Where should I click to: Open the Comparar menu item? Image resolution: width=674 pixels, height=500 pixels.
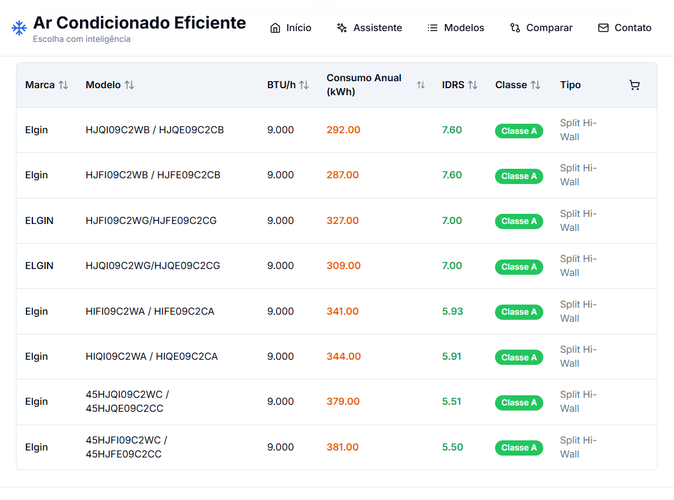(x=541, y=28)
